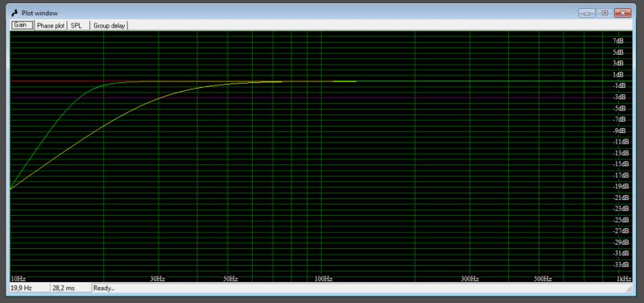The image size is (644, 303).
Task: Close the Plot window
Action: 622,13
